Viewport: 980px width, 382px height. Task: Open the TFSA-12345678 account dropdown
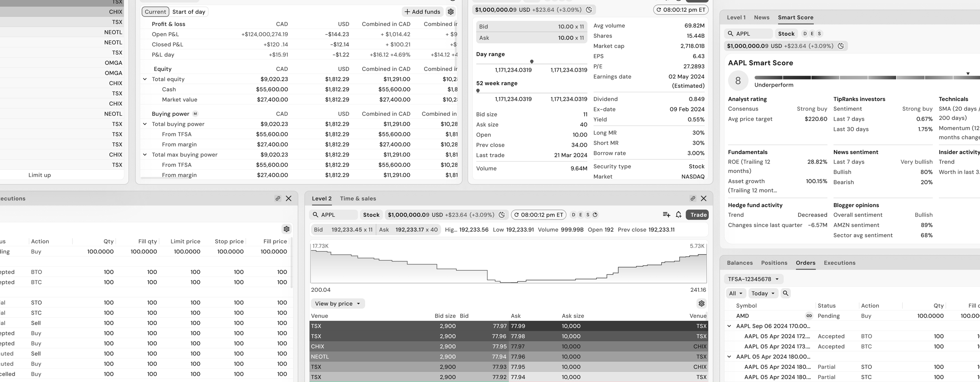[x=753, y=279]
